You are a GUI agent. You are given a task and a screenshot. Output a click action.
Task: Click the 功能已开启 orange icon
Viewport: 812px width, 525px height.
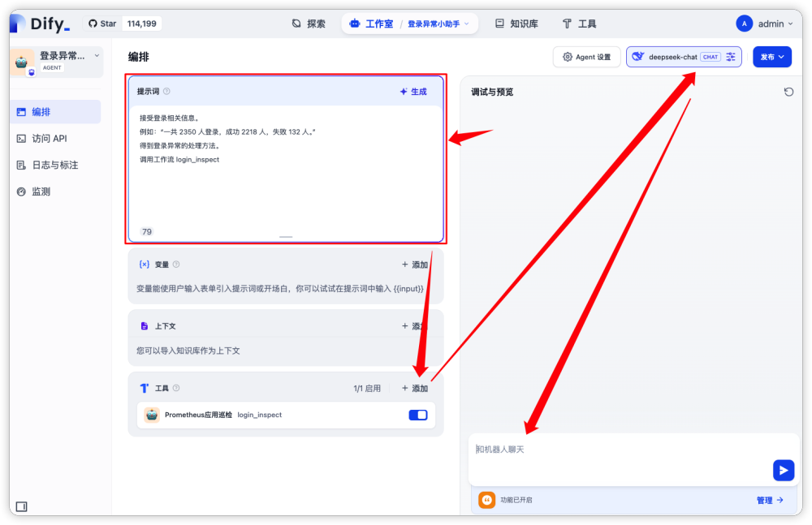click(x=486, y=500)
